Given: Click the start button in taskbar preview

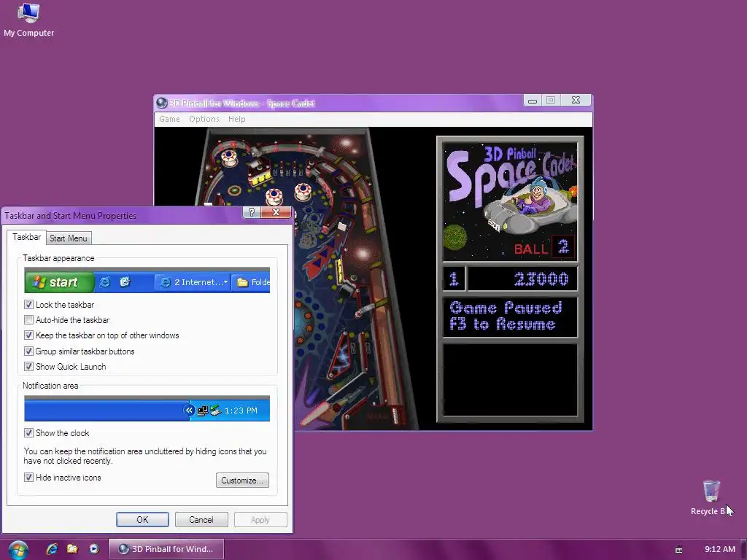Looking at the screenshot, I should (x=59, y=282).
